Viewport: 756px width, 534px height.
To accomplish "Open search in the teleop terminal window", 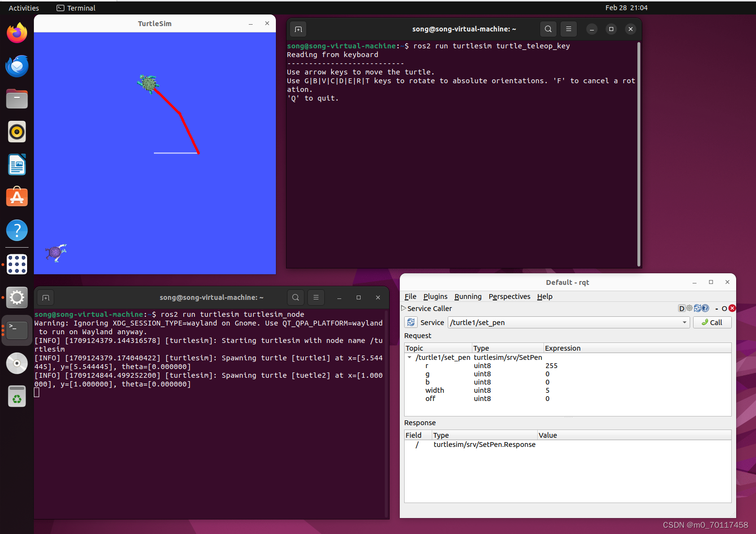I will pyautogui.click(x=548, y=29).
